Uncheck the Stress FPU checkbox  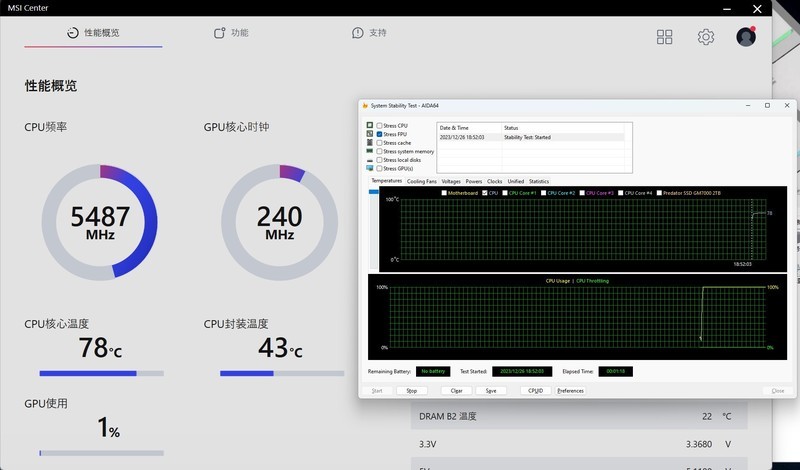(379, 134)
